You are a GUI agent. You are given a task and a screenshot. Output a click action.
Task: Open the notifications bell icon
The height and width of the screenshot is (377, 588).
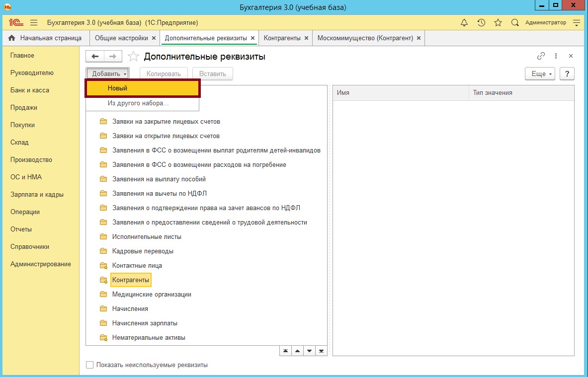tap(464, 23)
